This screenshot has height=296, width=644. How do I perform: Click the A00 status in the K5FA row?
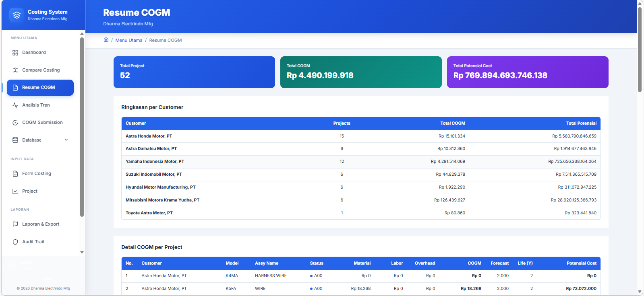316,289
